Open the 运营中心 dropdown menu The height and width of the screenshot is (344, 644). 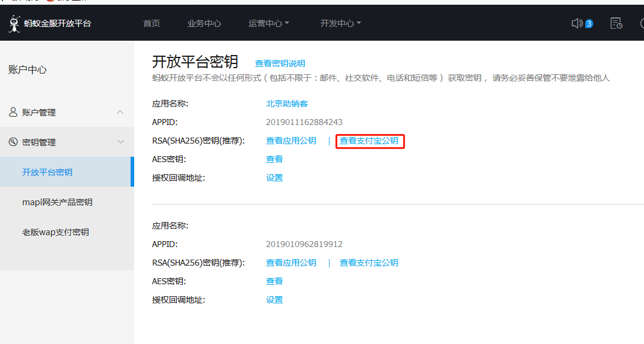point(268,23)
